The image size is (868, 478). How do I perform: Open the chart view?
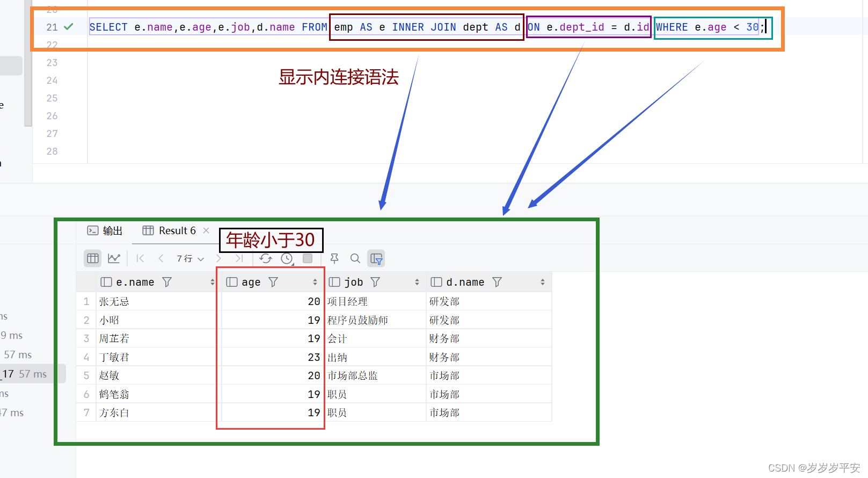point(114,258)
